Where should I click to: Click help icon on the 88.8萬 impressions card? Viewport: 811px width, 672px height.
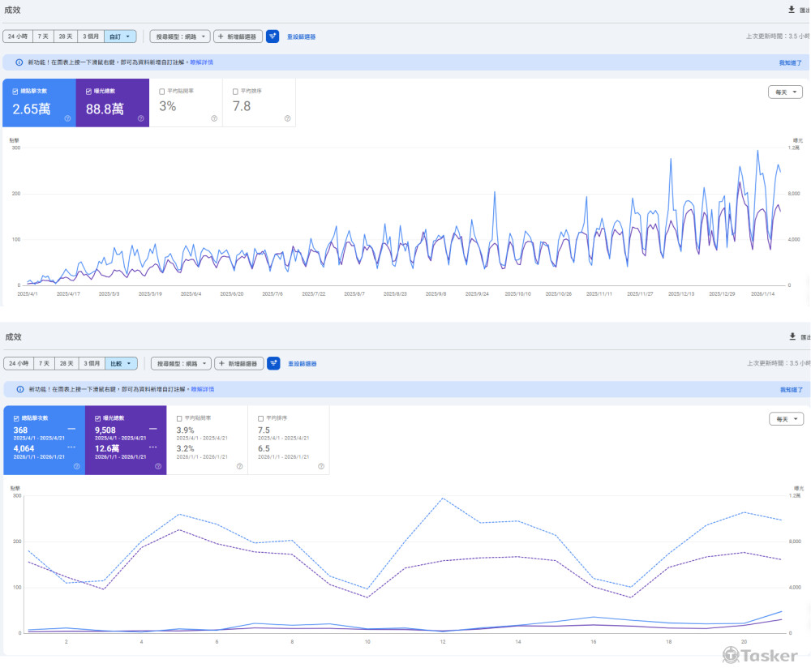click(x=140, y=118)
